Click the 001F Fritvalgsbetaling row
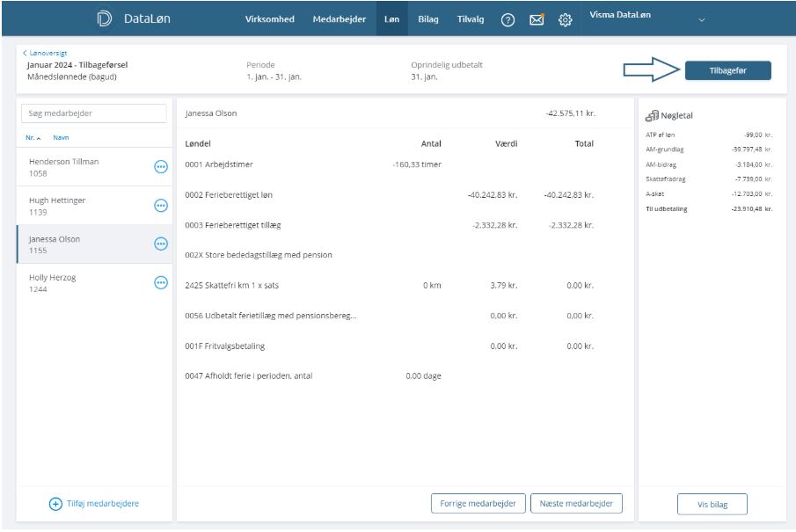Viewport: 796px width, 532px height. tap(390, 346)
